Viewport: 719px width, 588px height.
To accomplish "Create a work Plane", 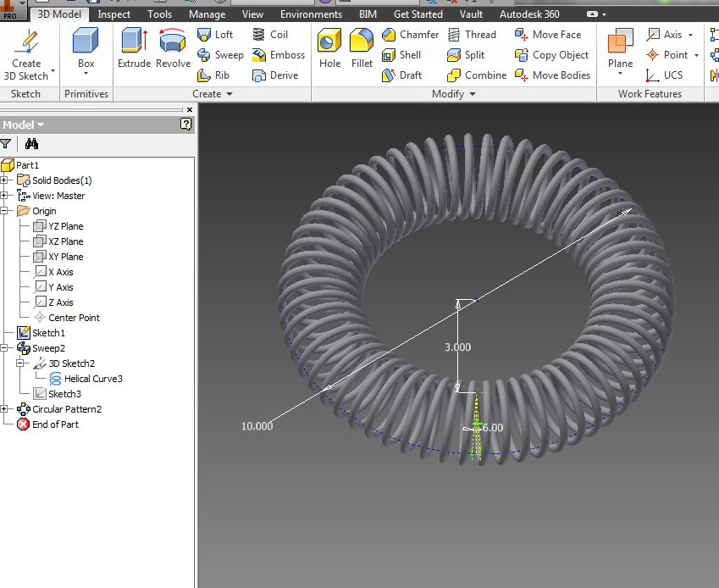I will pos(620,47).
